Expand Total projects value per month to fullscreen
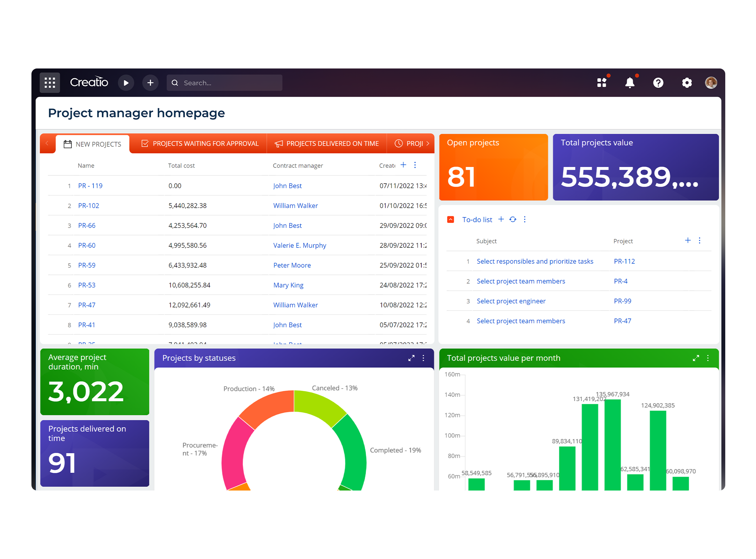Image resolution: width=756 pixels, height=559 pixels. click(696, 358)
